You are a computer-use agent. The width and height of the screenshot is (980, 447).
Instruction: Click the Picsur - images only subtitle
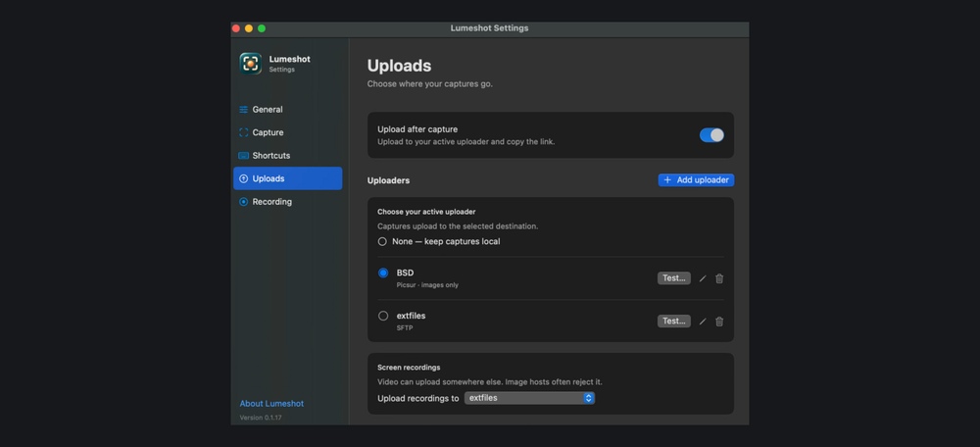click(427, 285)
